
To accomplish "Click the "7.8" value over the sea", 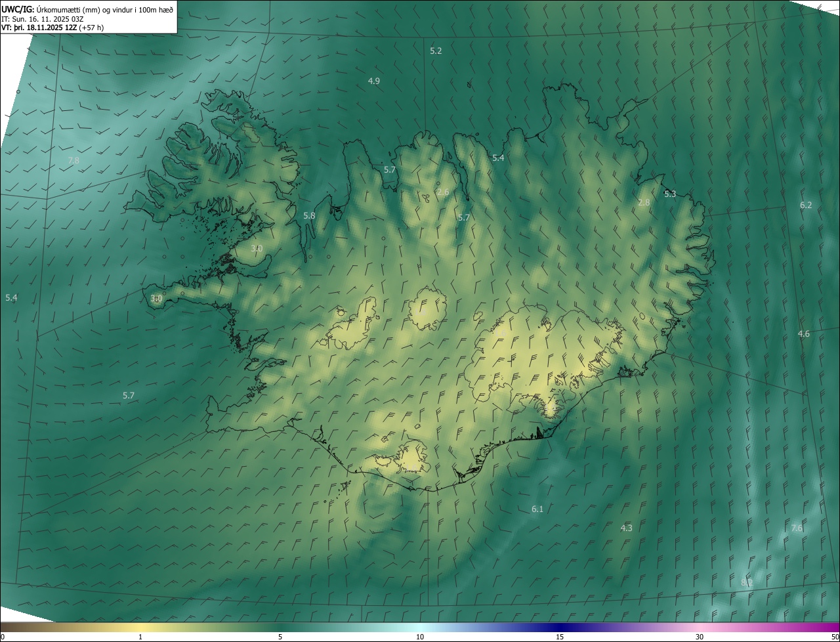I will pos(73,160).
